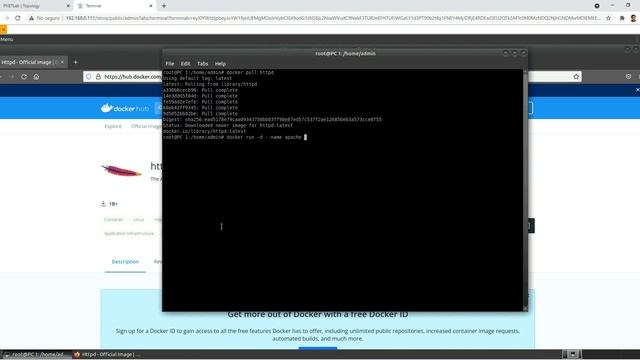640x360 pixels.
Task: Close the PNETLab Topology Chrome tab
Action: (68, 6)
